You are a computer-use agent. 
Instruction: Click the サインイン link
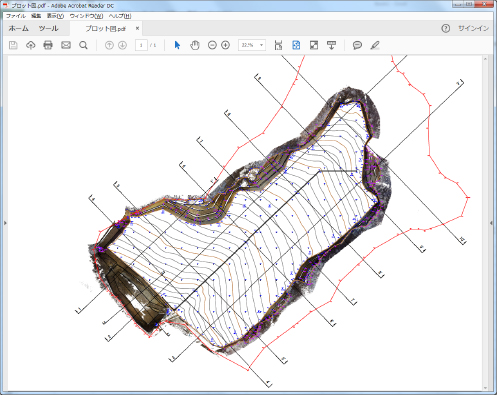tap(474, 28)
